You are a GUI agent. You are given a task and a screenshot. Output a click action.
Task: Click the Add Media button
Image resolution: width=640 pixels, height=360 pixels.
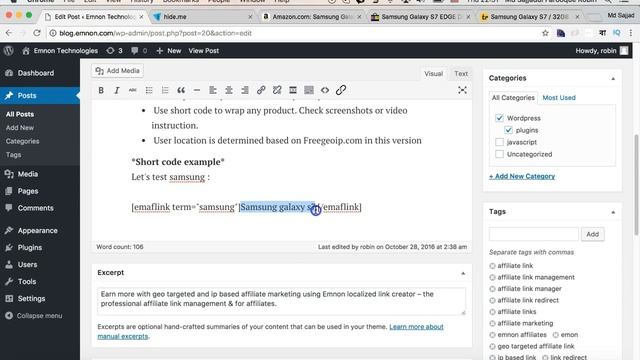118,71
